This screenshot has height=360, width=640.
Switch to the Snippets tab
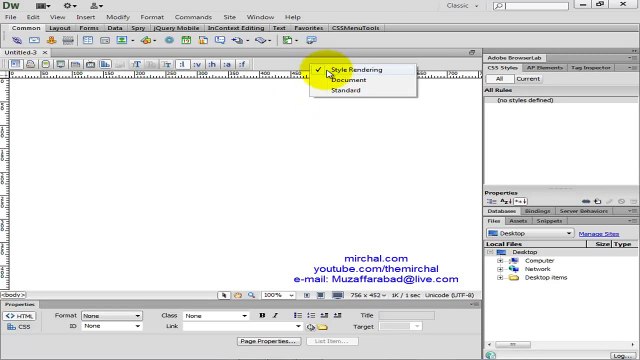click(549, 221)
